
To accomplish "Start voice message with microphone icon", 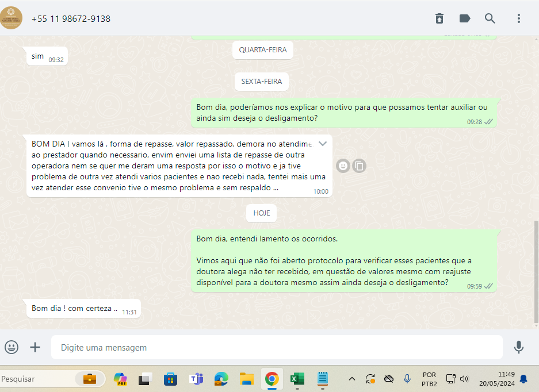I will tap(518, 347).
